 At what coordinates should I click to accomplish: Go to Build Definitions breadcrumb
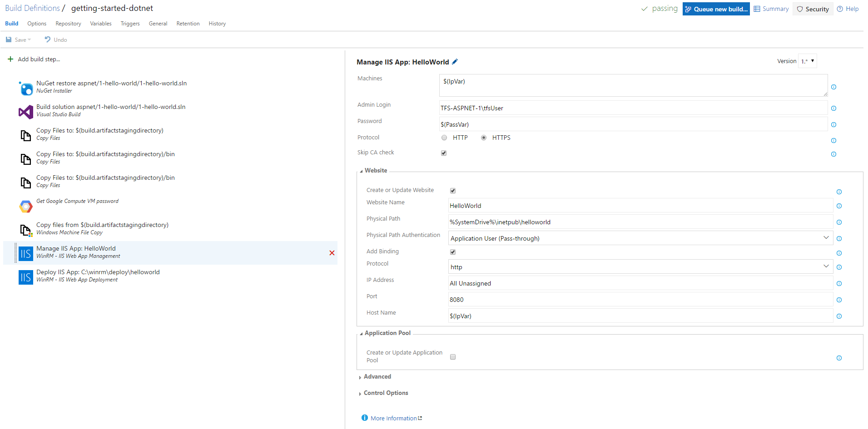(x=32, y=8)
